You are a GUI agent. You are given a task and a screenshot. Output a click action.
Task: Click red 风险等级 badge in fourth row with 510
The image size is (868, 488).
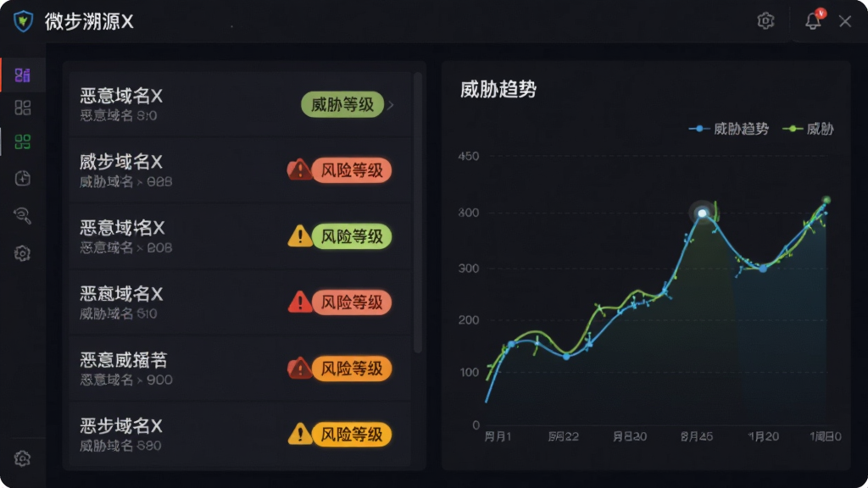point(352,302)
